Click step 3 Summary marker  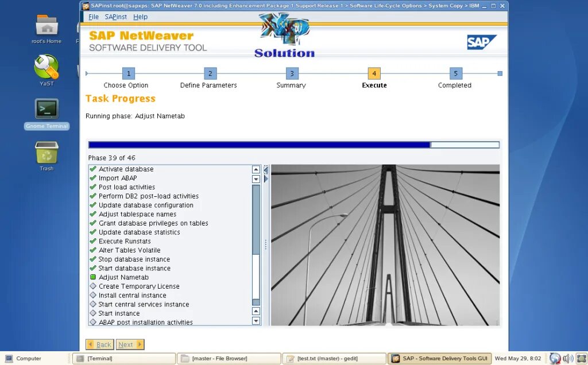click(292, 73)
